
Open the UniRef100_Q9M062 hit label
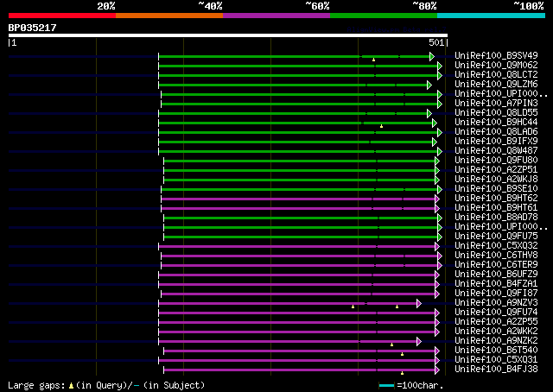(496, 66)
